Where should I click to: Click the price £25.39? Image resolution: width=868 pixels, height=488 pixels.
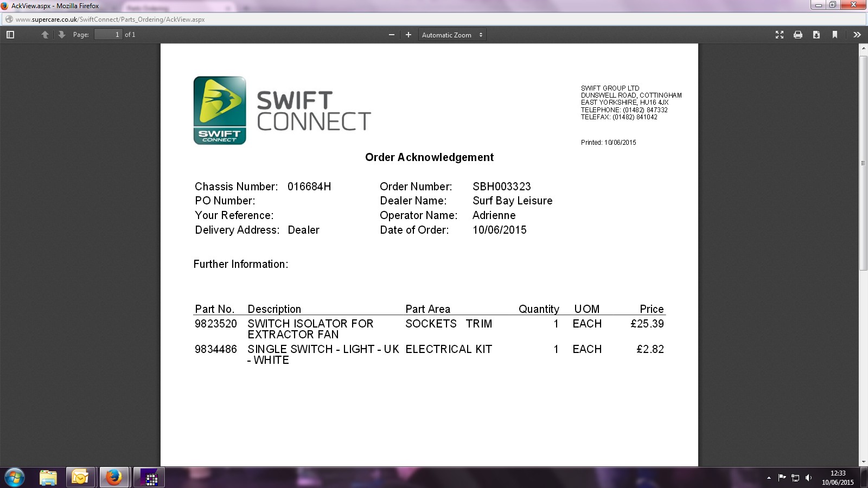[x=647, y=324]
